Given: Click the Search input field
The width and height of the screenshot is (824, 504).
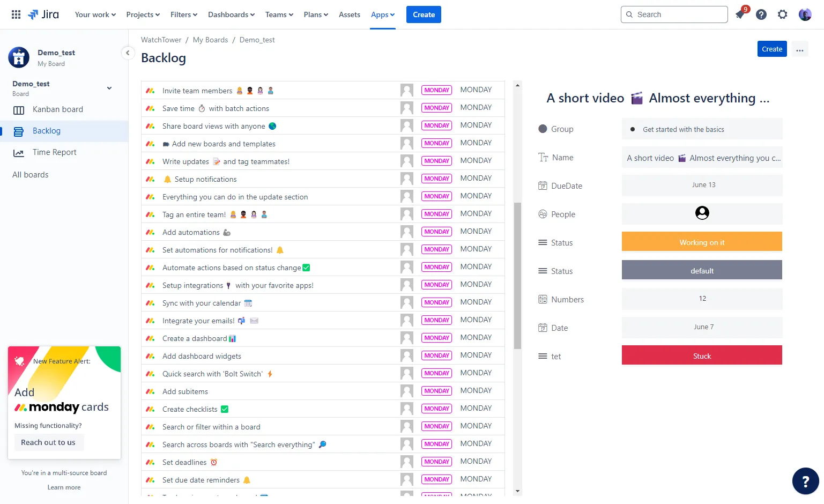Looking at the screenshot, I should click(x=674, y=14).
